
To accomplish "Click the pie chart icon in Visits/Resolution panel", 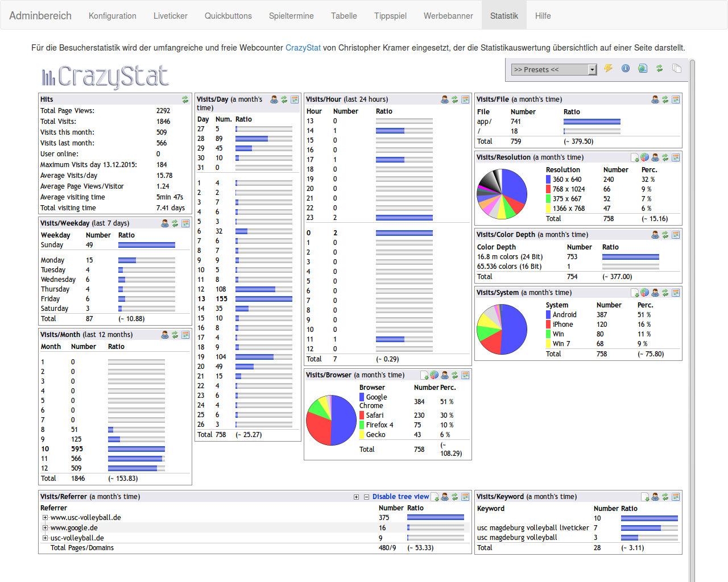I will (645, 157).
